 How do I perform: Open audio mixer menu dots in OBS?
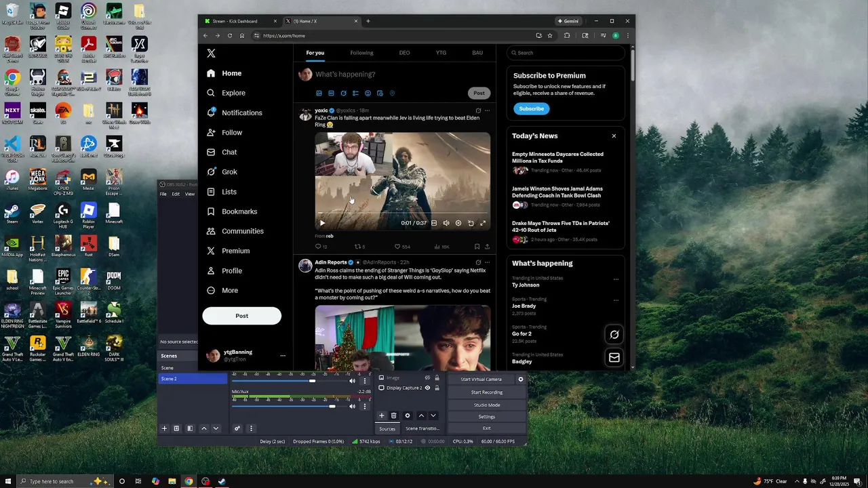point(251,428)
